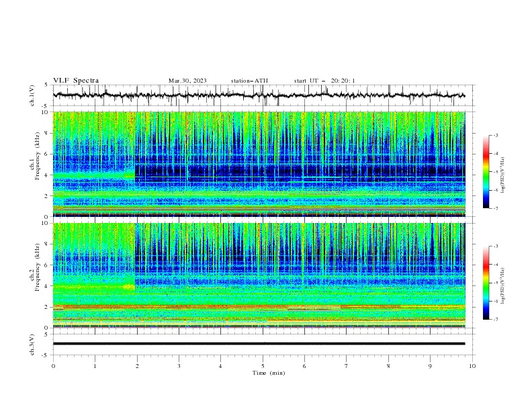Click ch.1 frequency axis '6' tick label
Image resolution: width=532 pixels, height=411 pixels.
(x=47, y=154)
